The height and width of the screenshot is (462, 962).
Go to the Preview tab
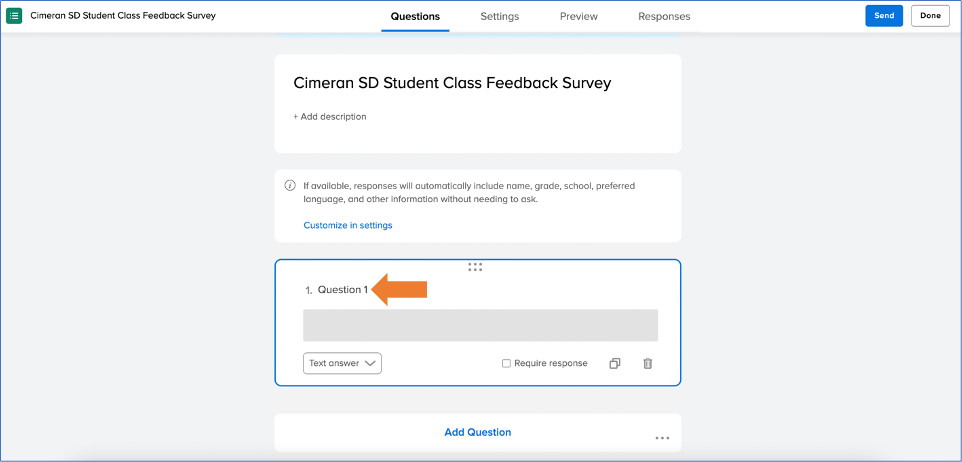[579, 17]
